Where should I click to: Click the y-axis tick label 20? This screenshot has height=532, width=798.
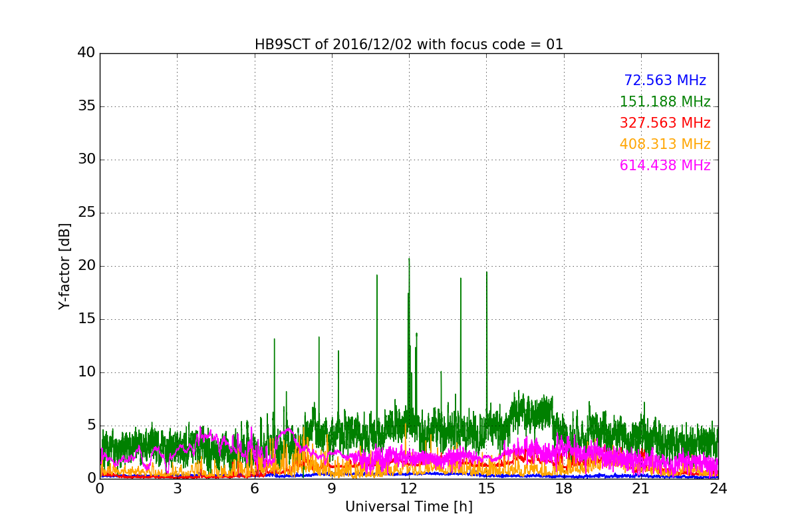[x=86, y=266]
